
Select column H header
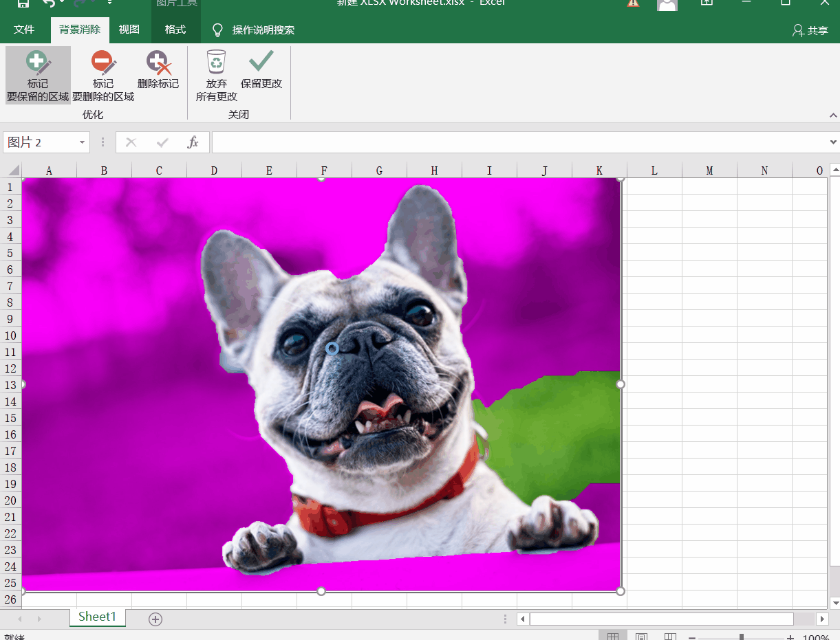click(434, 170)
